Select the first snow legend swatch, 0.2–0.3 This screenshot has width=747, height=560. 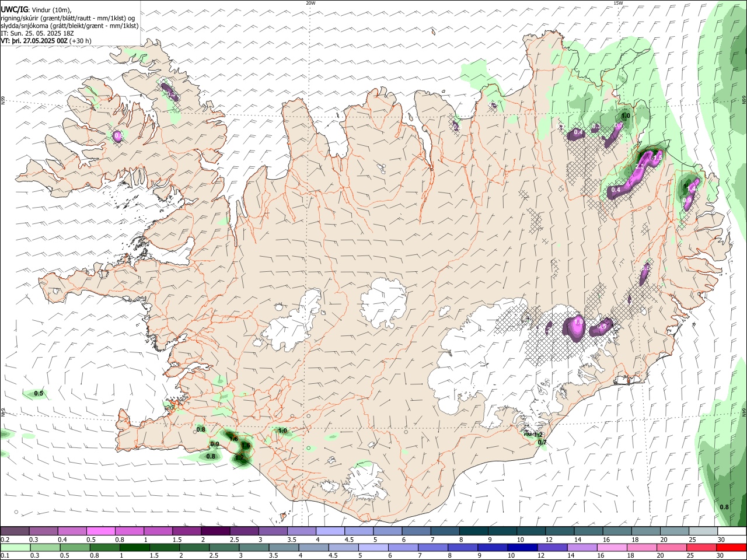pyautogui.click(x=15, y=531)
